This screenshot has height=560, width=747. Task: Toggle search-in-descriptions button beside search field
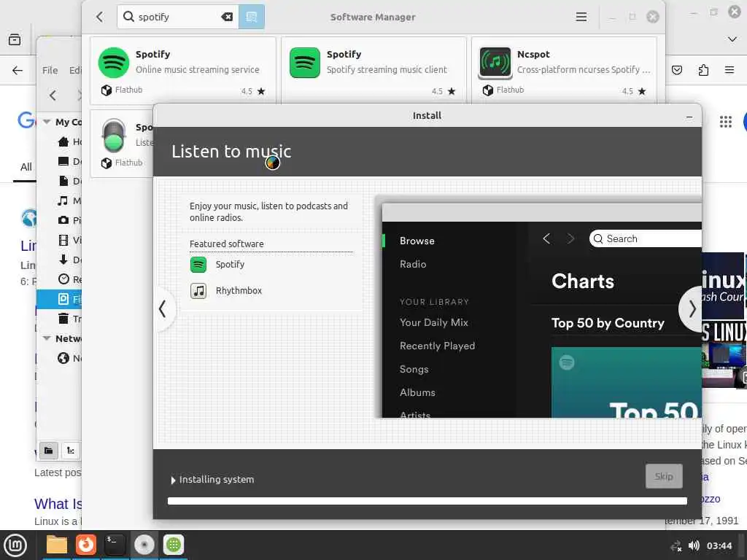click(252, 17)
